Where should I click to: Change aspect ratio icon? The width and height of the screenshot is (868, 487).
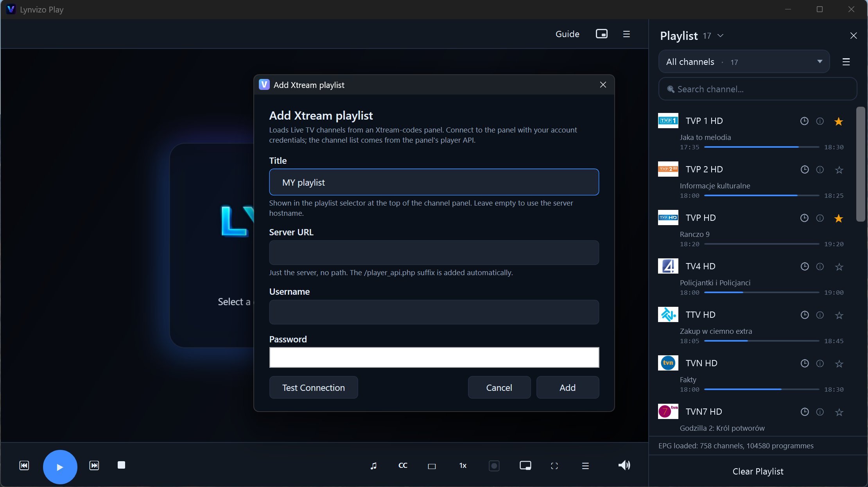pos(432,466)
